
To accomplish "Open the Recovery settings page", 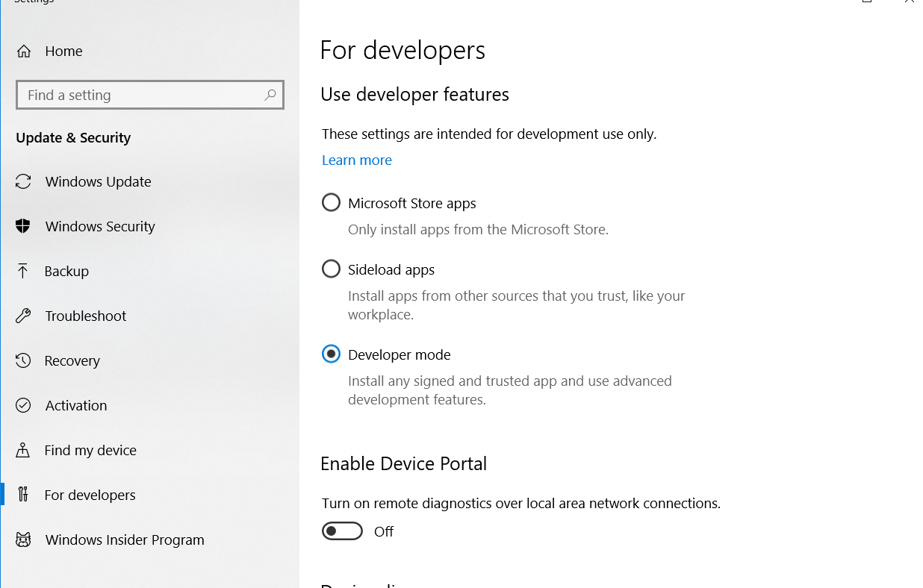I will 72,360.
